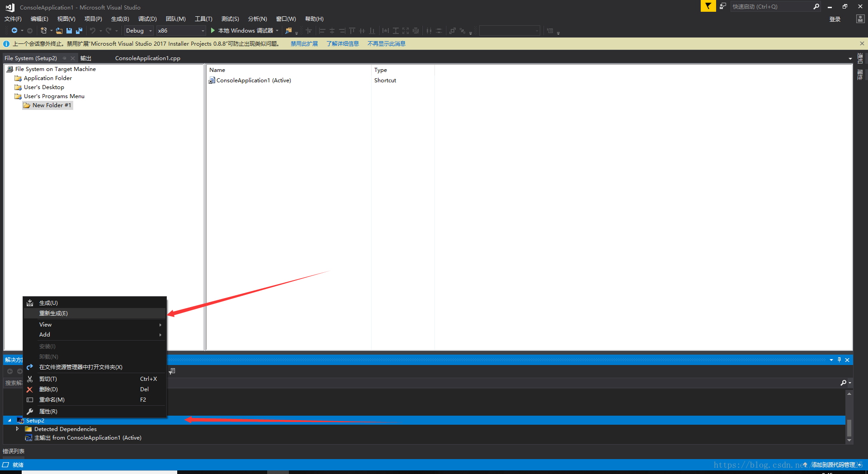Click the new project toolbar icon
The image size is (868, 474).
pyautogui.click(x=43, y=31)
